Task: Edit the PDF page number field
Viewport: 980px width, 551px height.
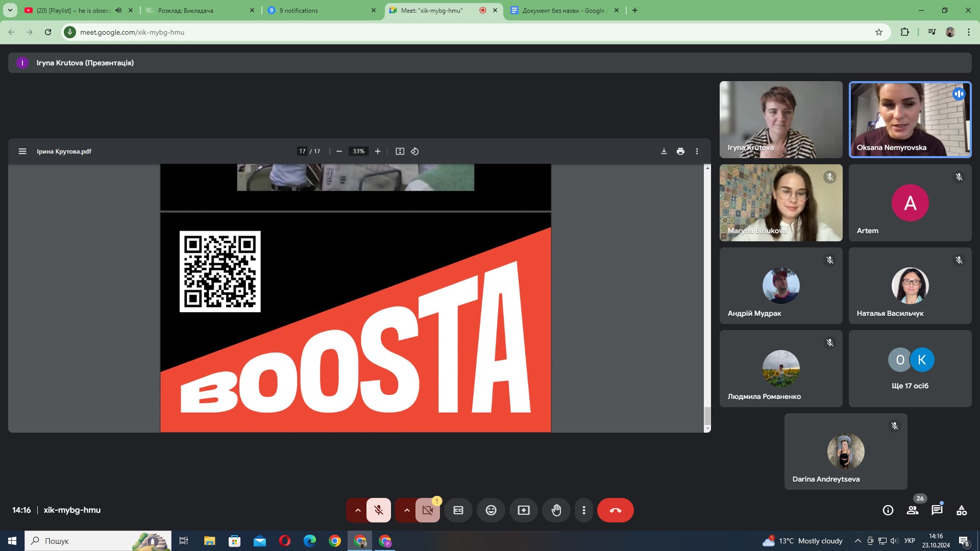Action: pyautogui.click(x=302, y=152)
